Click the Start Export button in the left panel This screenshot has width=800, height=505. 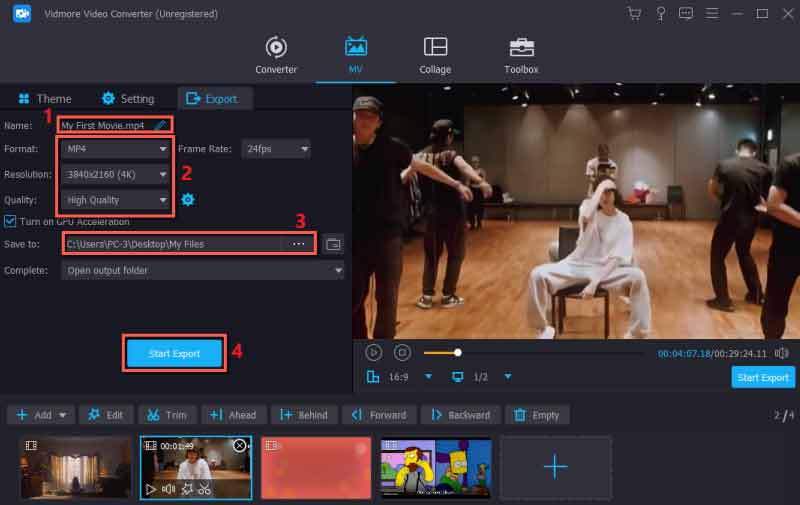pos(175,353)
